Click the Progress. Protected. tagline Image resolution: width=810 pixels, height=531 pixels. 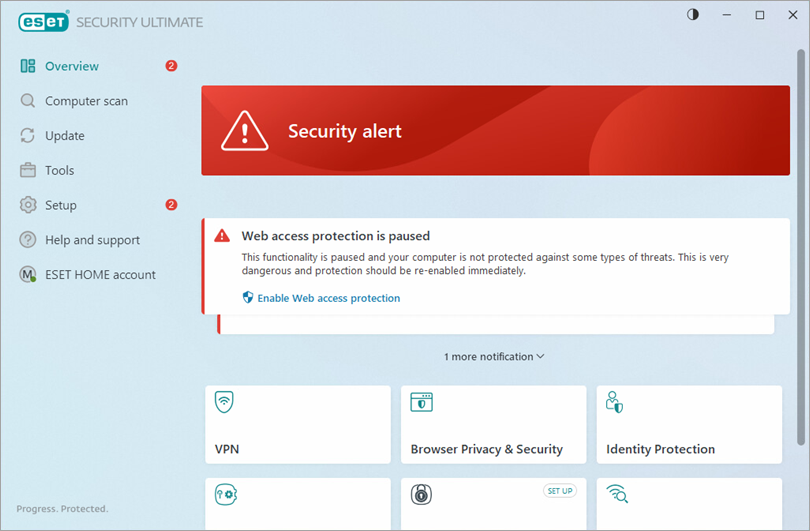(63, 509)
